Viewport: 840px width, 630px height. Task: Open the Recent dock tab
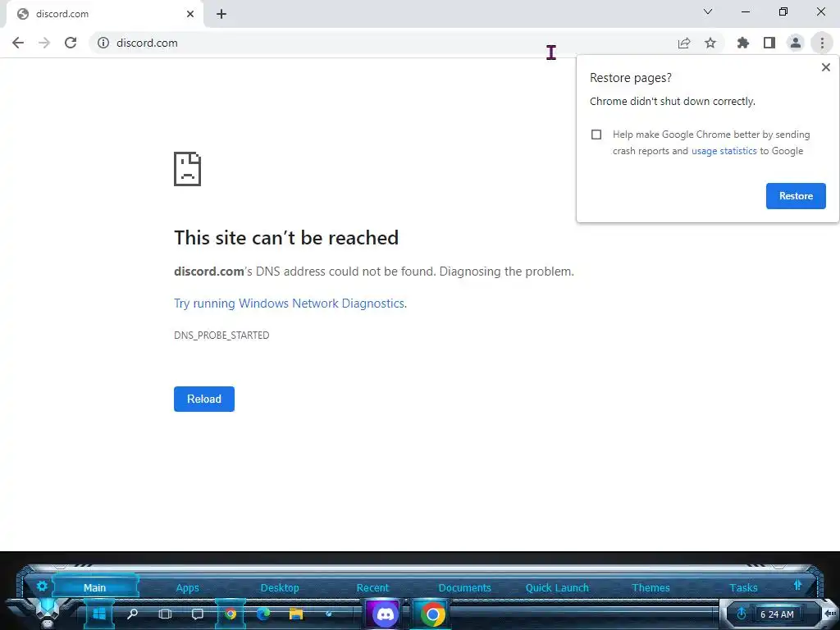(x=373, y=587)
